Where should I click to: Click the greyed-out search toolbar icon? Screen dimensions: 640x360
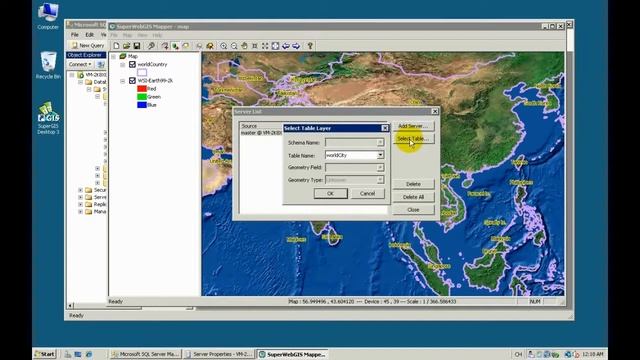coord(199,46)
